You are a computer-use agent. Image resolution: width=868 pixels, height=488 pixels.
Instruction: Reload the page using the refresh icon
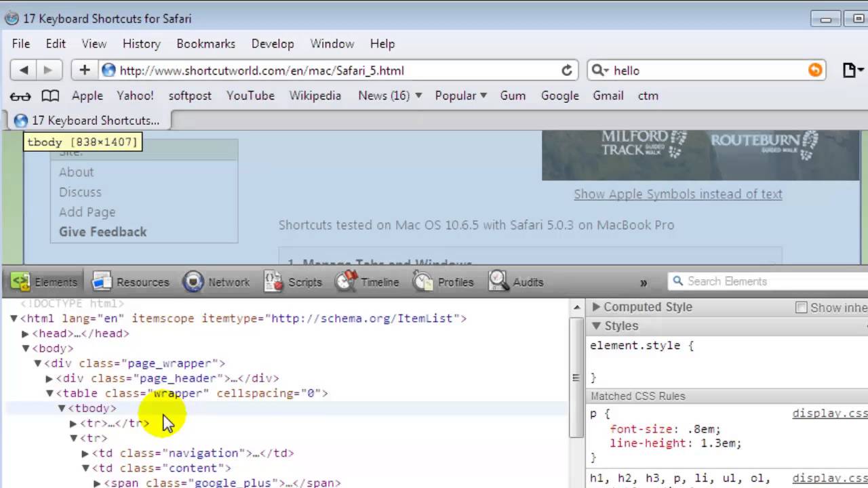(x=567, y=70)
